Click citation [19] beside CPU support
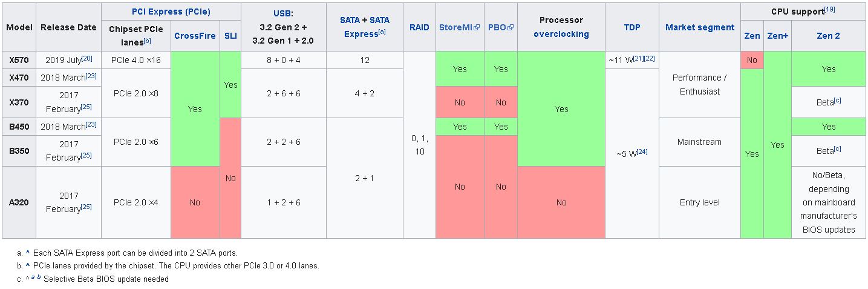This screenshot has width=868, height=289. (830, 9)
